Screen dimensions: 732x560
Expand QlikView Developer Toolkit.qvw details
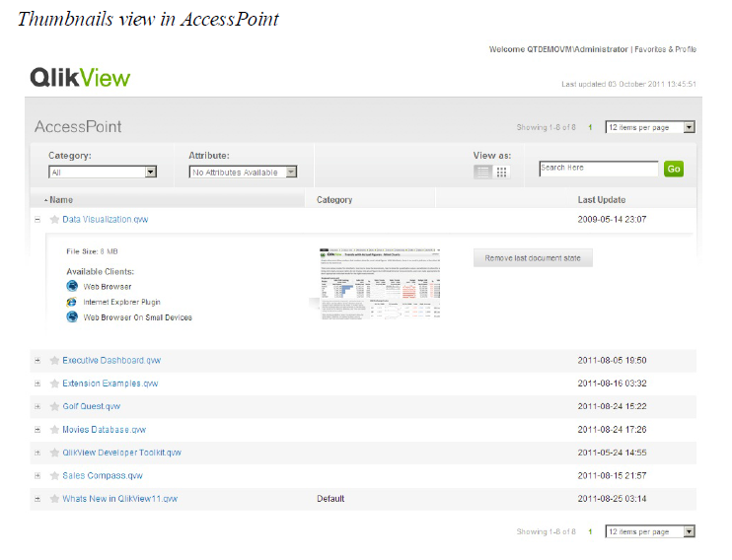pos(37,453)
